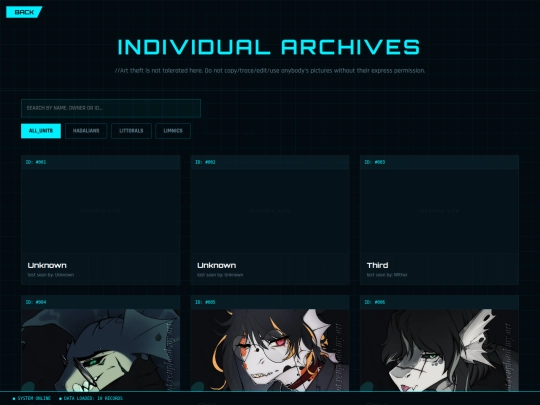Click the ID: #002 label
The image size is (540, 405).
(205, 162)
